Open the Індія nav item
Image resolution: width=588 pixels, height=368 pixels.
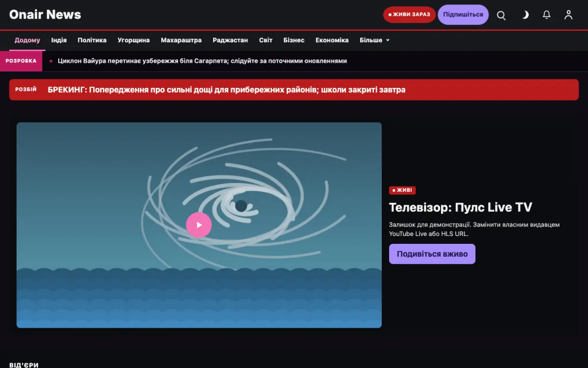click(x=59, y=40)
